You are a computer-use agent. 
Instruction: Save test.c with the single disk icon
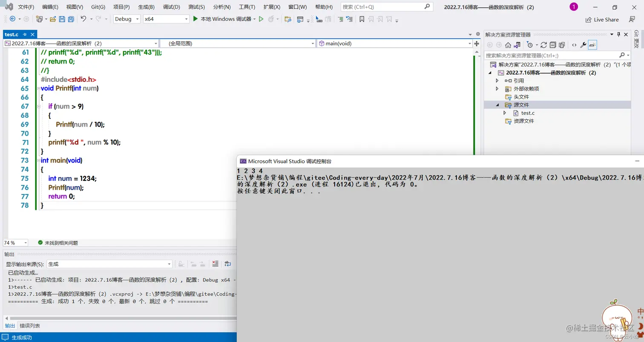(x=62, y=19)
